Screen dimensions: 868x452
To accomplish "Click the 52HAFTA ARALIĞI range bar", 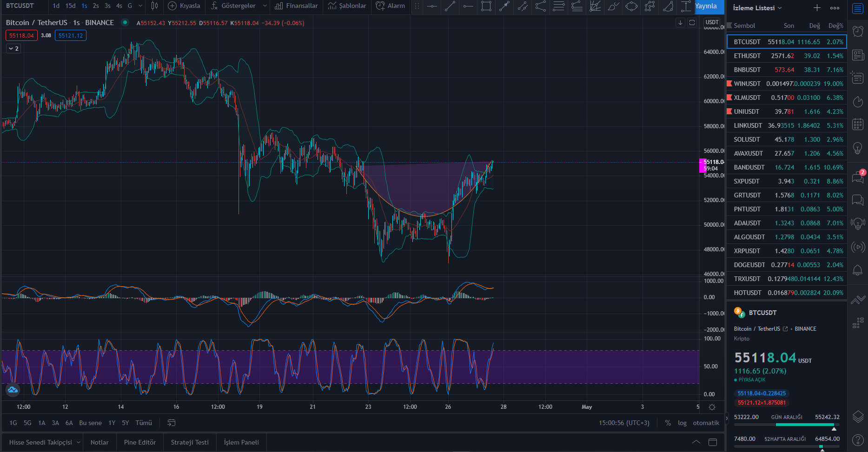I will coord(787,446).
